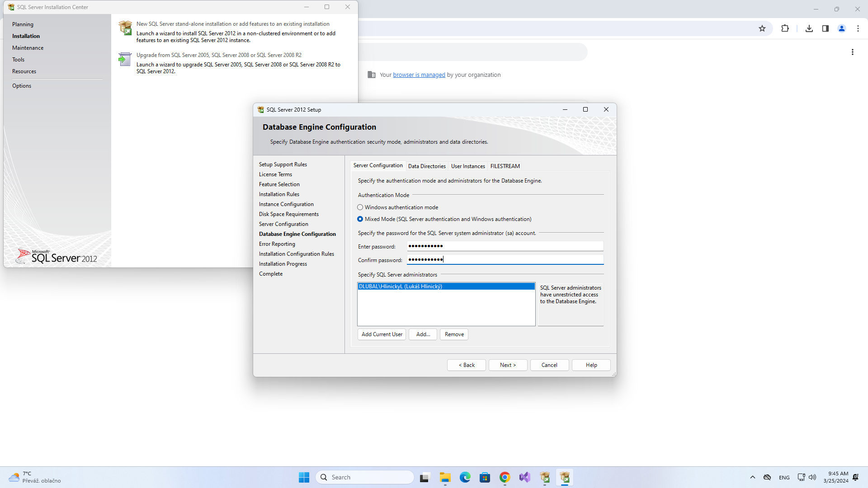Viewport: 868px width, 488px height.
Task: Click the Remove administrator button
Action: point(454,333)
